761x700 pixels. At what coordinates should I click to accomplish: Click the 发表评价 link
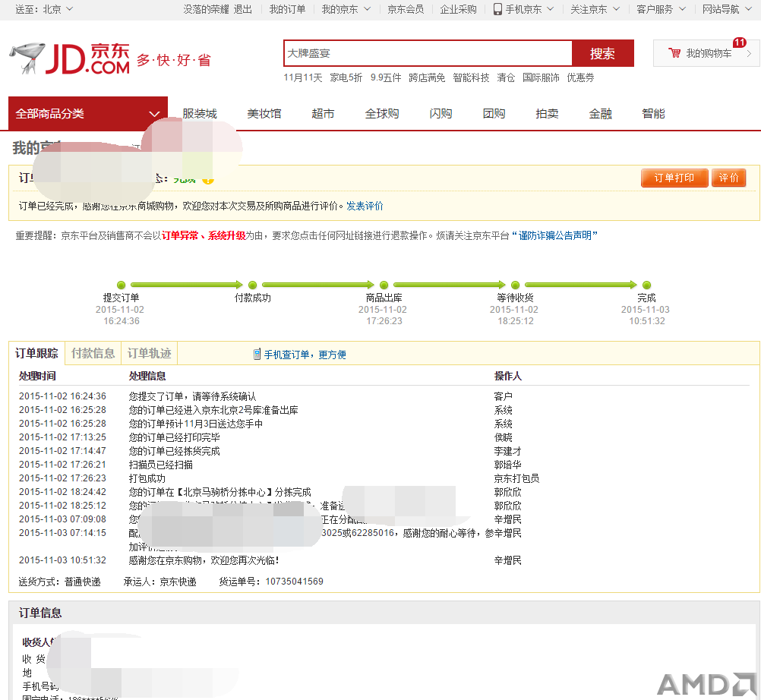point(365,207)
